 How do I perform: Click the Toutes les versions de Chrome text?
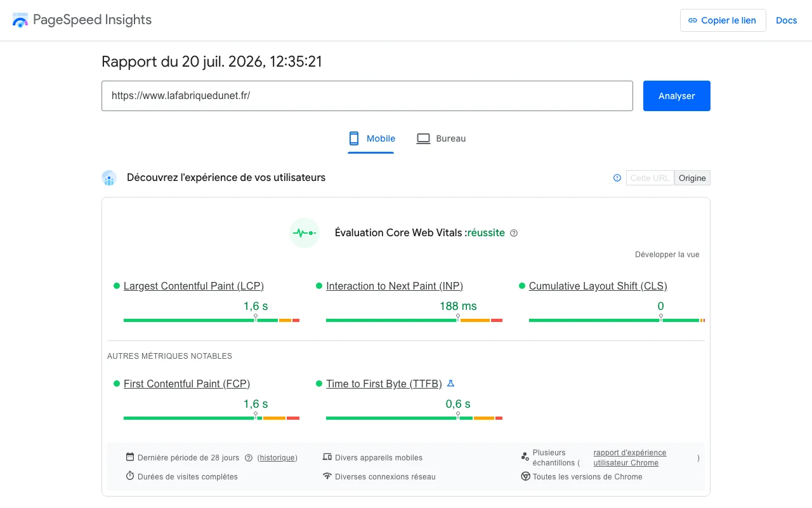(x=587, y=477)
